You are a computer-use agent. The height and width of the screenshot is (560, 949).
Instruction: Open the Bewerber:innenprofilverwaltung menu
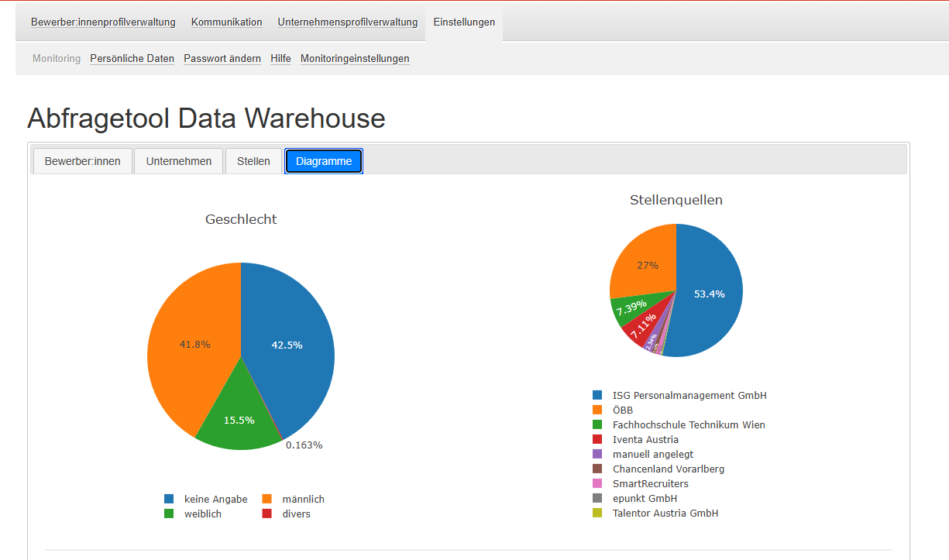(x=103, y=22)
